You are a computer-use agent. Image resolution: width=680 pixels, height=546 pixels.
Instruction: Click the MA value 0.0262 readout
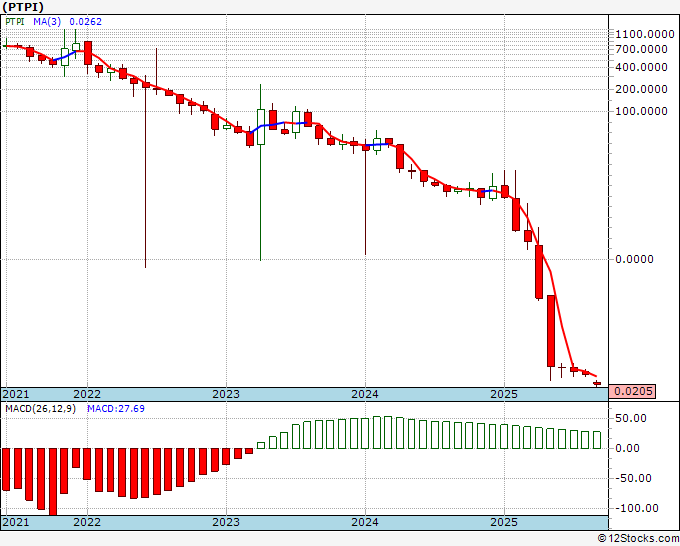[85, 22]
